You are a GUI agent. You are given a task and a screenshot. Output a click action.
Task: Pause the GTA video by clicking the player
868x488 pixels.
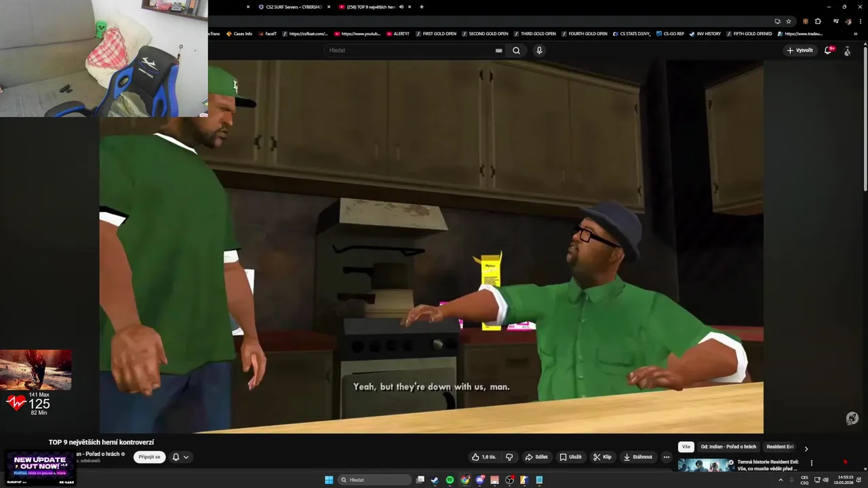pyautogui.click(x=431, y=247)
